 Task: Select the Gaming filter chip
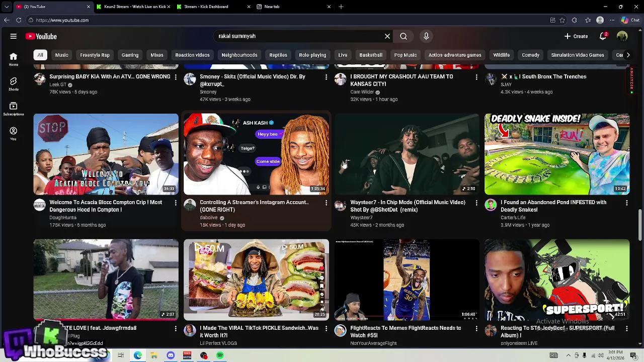(x=130, y=55)
